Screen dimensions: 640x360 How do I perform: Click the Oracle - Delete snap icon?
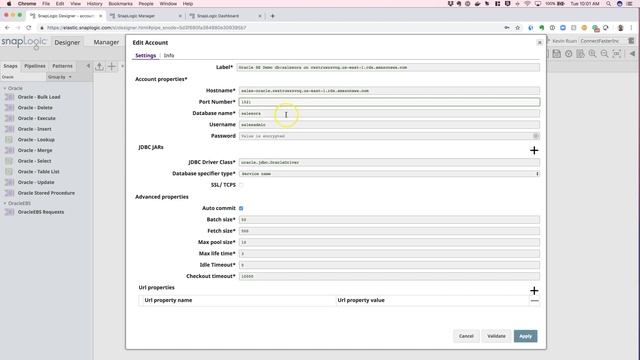[x=9, y=108]
